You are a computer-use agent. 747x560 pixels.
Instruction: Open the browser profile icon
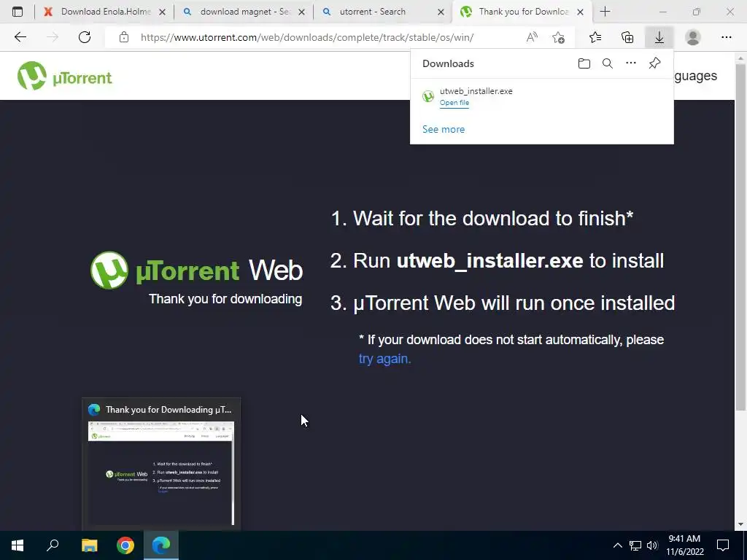click(693, 37)
